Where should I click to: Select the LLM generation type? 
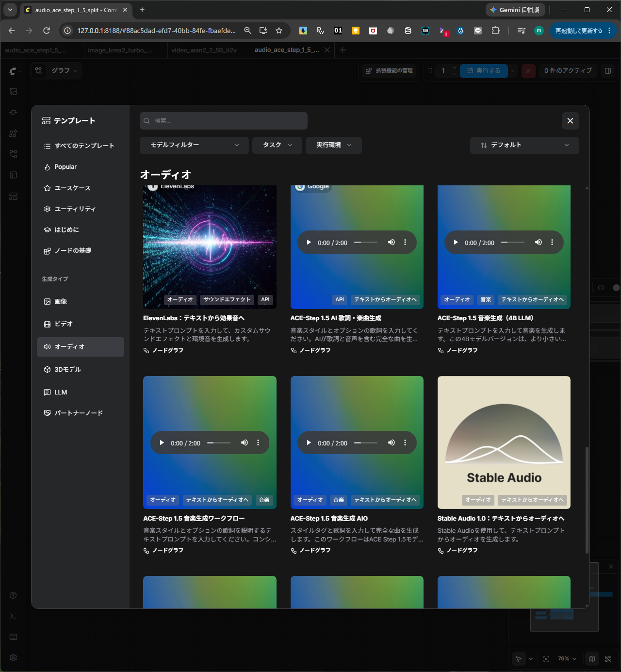(x=81, y=392)
